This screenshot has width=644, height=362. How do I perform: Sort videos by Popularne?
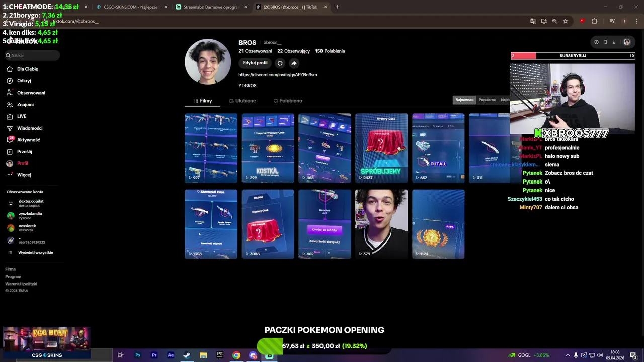pyautogui.click(x=487, y=100)
